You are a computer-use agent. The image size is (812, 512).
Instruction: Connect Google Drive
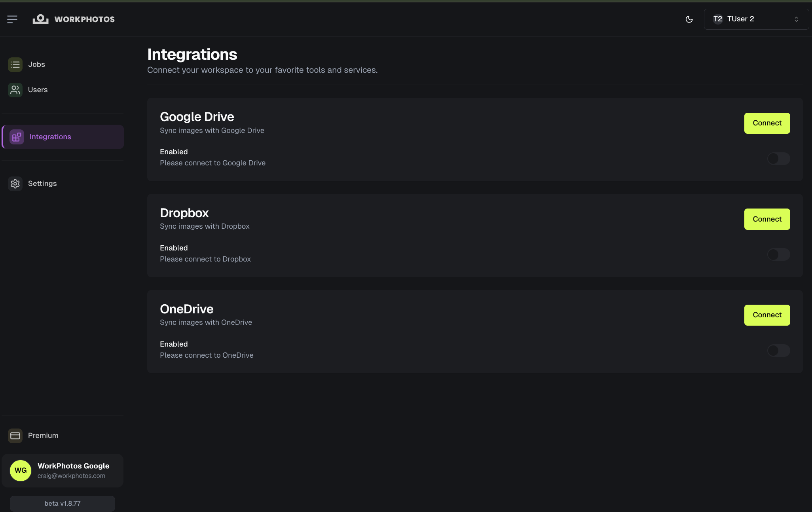pyautogui.click(x=767, y=123)
